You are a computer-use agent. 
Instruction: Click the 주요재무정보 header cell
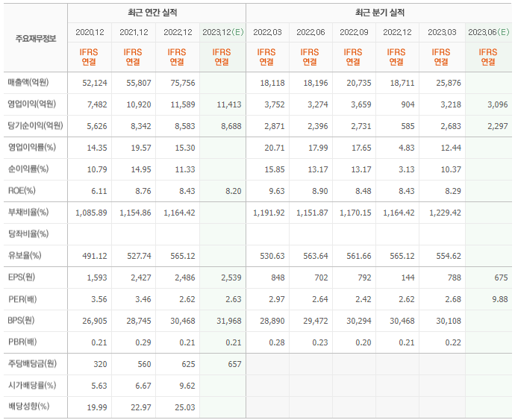pyautogui.click(x=36, y=39)
